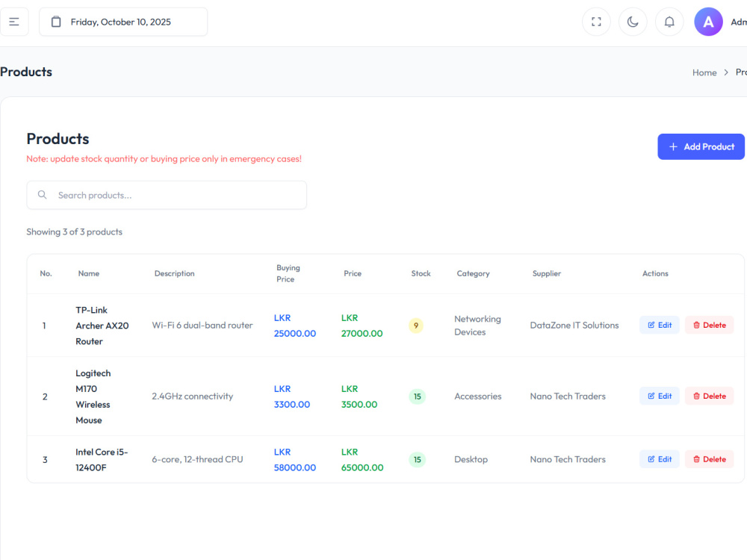Select the Logitech M170 Wireless Mouse name
The height and width of the screenshot is (560, 747).
[x=93, y=396]
